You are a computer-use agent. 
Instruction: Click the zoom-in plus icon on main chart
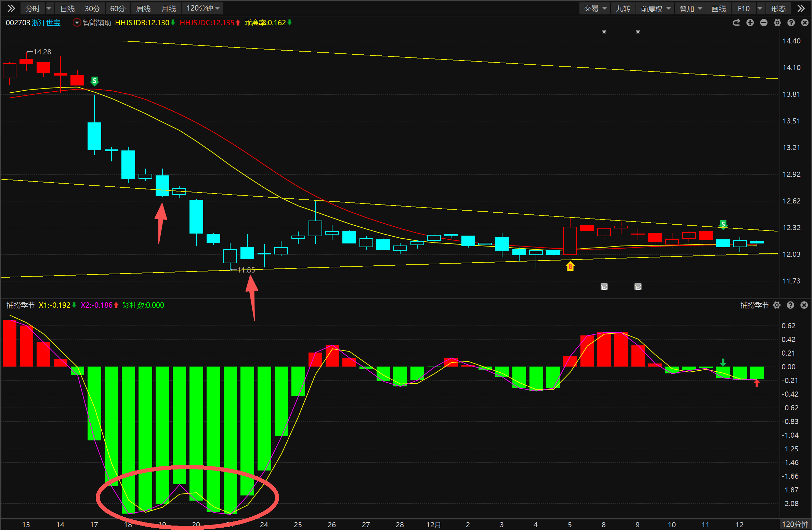750,23
